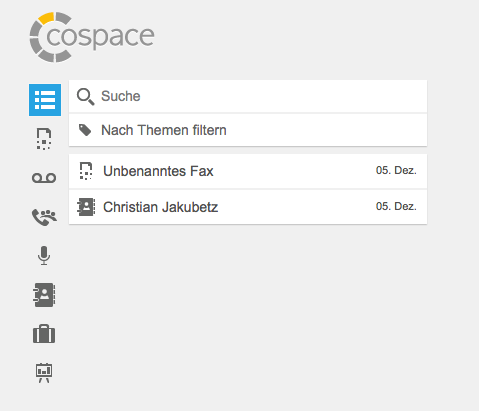The width and height of the screenshot is (479, 411).
Task: Click the tag icon for topic filter
Action: click(x=85, y=130)
